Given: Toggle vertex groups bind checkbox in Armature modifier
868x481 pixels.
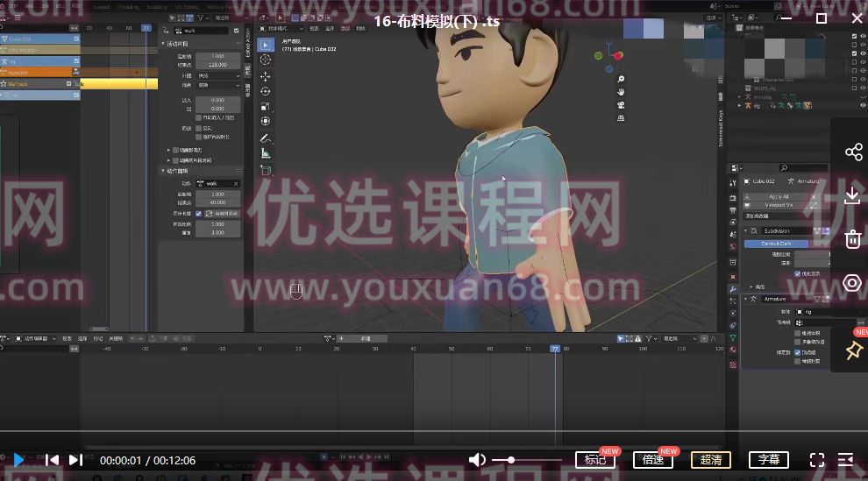Looking at the screenshot, I should (798, 352).
